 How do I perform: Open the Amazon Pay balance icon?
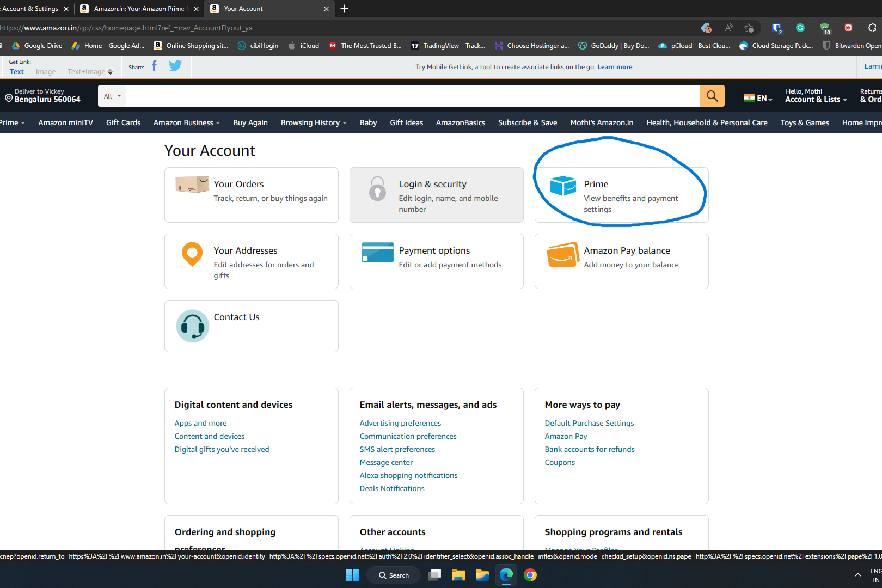tap(562, 254)
